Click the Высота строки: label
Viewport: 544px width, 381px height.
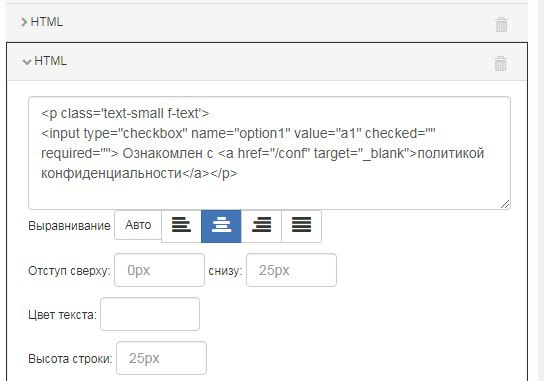(70, 358)
